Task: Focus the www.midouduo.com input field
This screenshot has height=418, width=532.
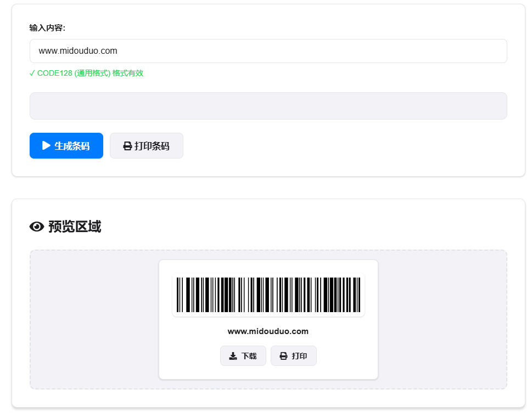Action: (268, 51)
